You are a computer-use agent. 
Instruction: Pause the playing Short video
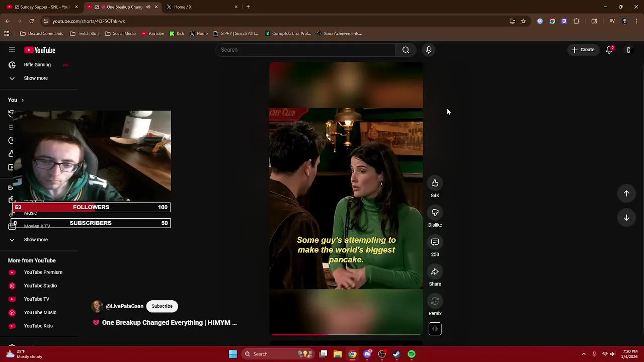(346, 198)
